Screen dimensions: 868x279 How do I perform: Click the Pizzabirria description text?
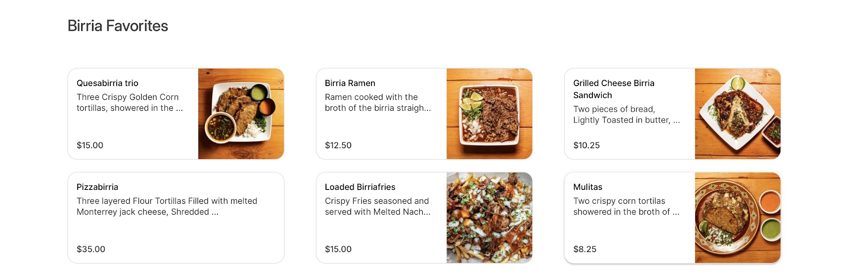coord(167,206)
